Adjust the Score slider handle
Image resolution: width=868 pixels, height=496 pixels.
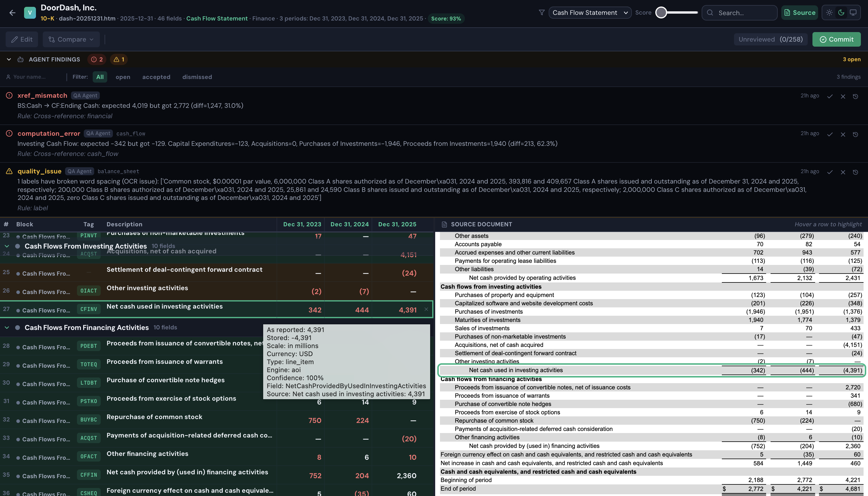pyautogui.click(x=661, y=12)
